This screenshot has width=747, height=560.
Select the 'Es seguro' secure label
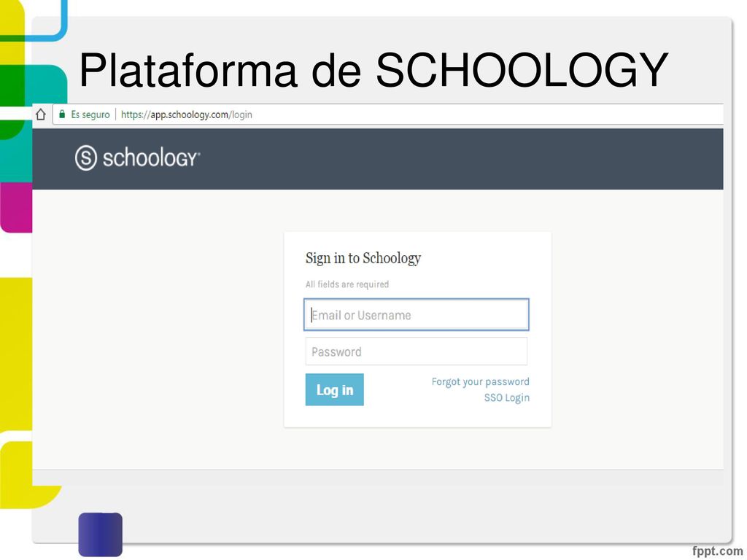coord(90,114)
